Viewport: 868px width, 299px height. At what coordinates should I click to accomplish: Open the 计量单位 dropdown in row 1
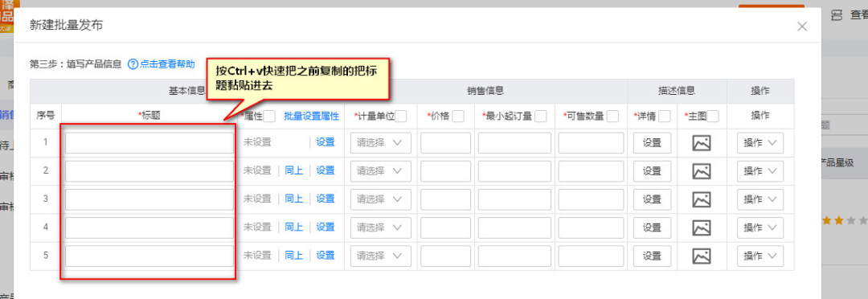[380, 143]
